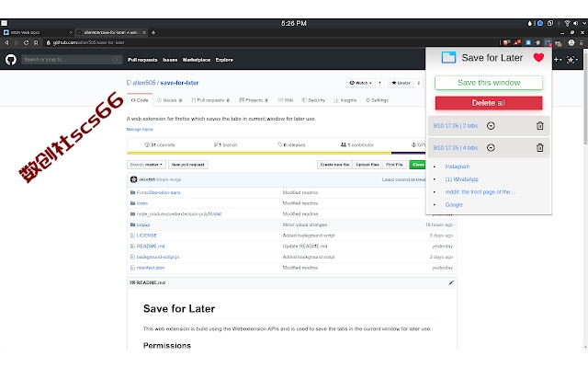Click Pull requests in GitHub header
Screen dimensions: 588x368
pos(142,60)
